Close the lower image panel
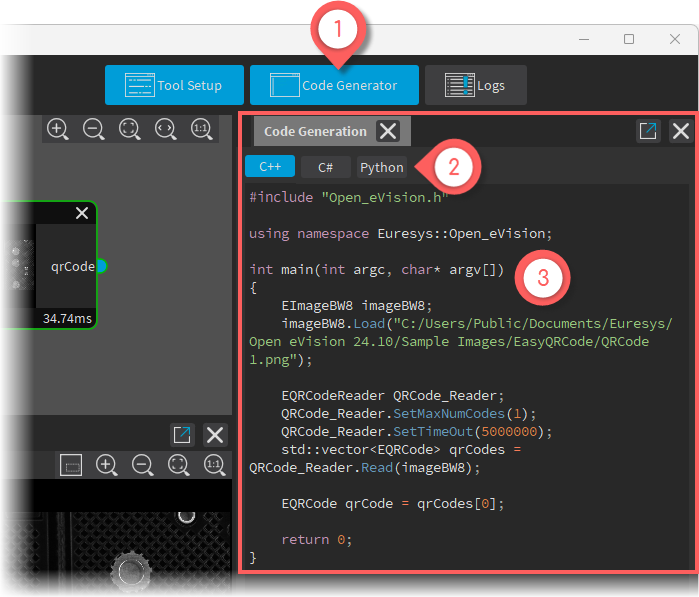This screenshot has width=699, height=597. (215, 435)
